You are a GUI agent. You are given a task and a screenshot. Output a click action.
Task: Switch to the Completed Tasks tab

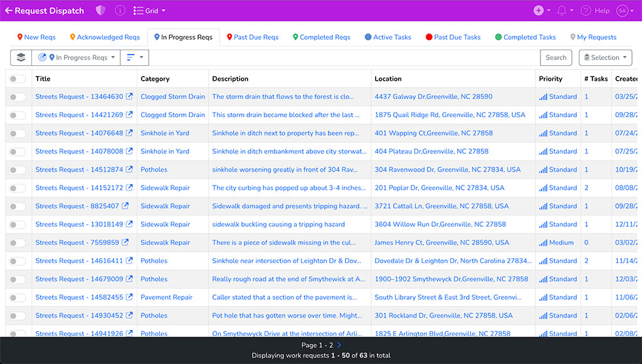525,37
